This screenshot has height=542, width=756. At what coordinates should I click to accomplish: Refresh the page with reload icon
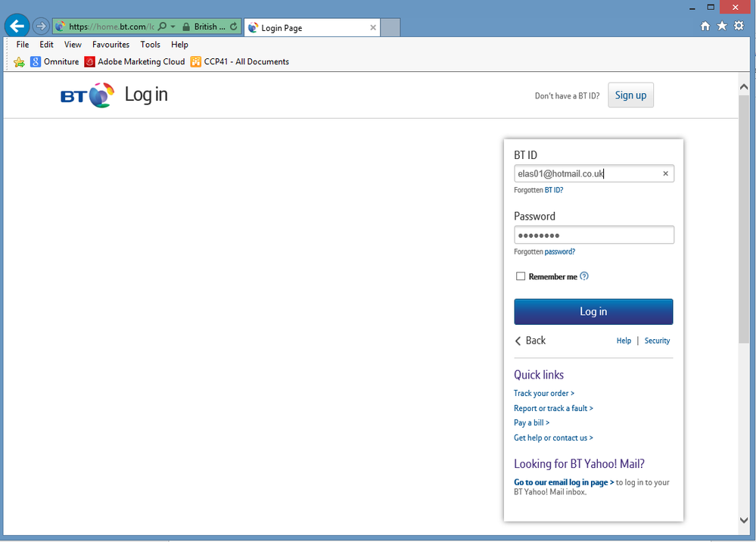click(234, 26)
